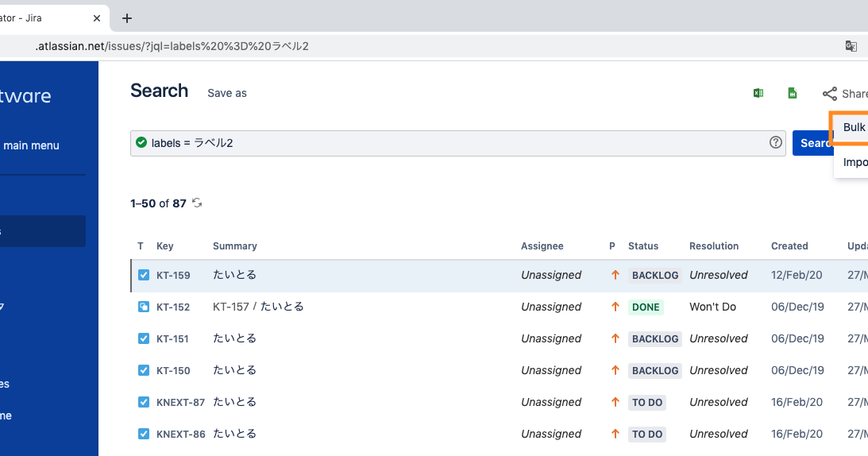Viewport: 868px width, 456px height.
Task: Sort results by Created column header
Action: click(789, 246)
